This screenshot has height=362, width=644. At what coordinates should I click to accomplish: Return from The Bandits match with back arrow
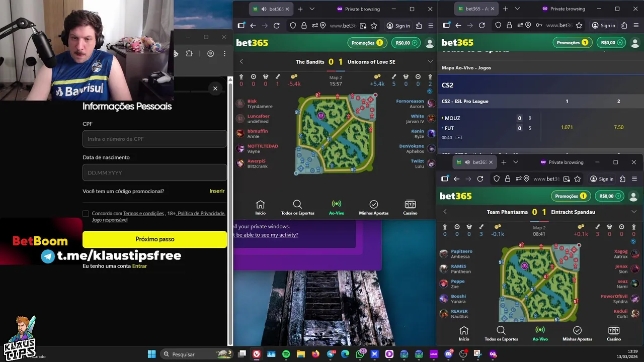pos(241,61)
